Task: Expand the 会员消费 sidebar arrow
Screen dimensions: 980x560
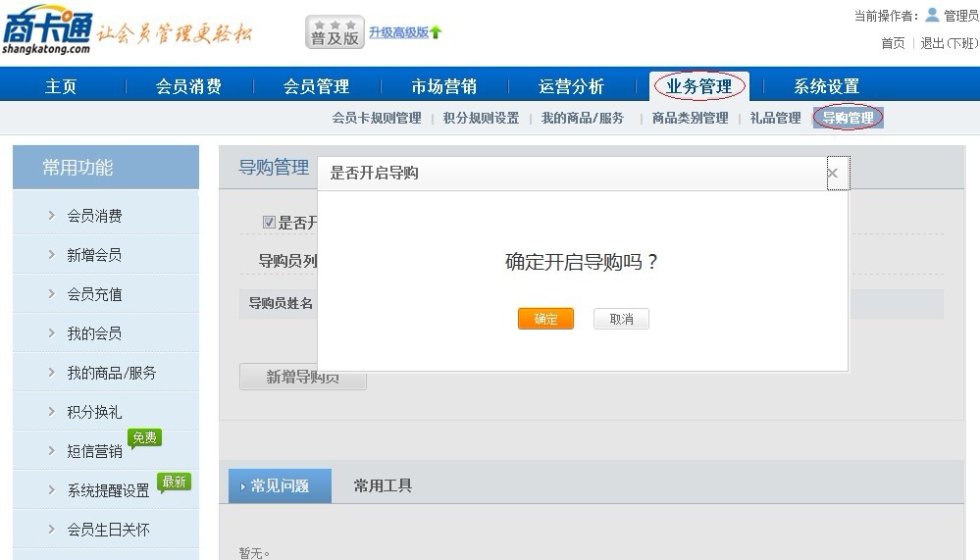Action: (51, 216)
